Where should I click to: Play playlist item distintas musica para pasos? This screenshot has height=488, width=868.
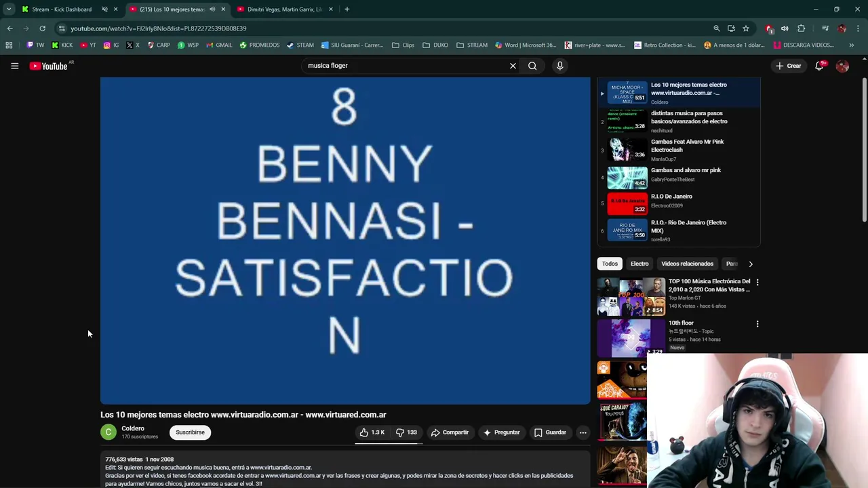click(x=678, y=121)
